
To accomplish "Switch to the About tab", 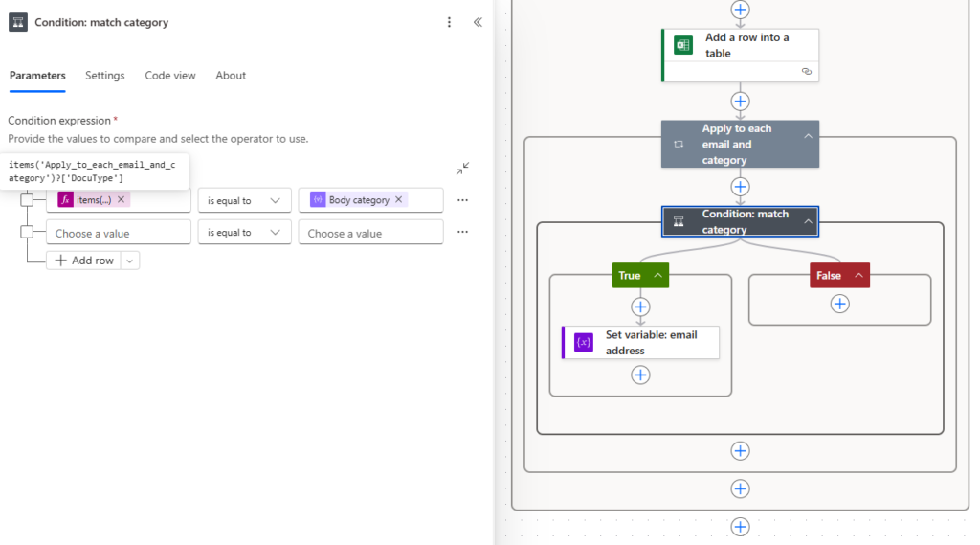I will (x=231, y=75).
